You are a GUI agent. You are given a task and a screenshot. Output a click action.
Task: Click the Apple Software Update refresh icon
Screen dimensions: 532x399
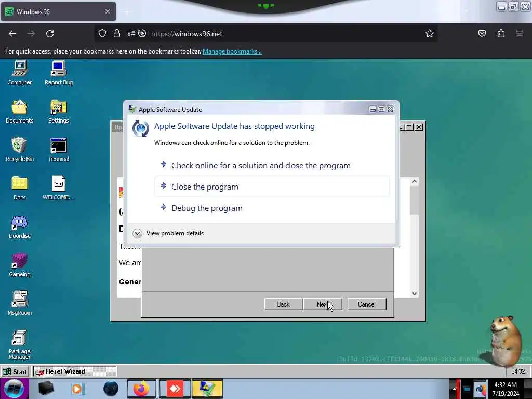(140, 128)
